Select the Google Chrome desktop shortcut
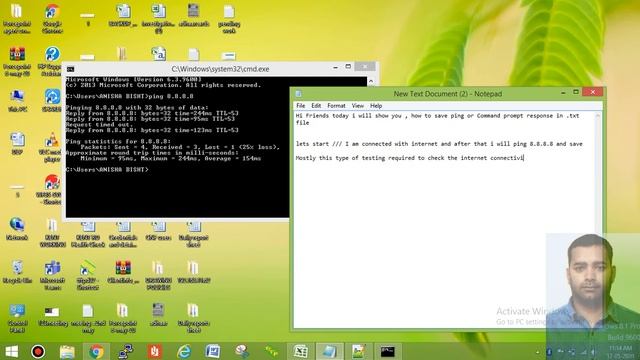Image resolution: width=640 pixels, height=360 pixels. click(x=52, y=18)
